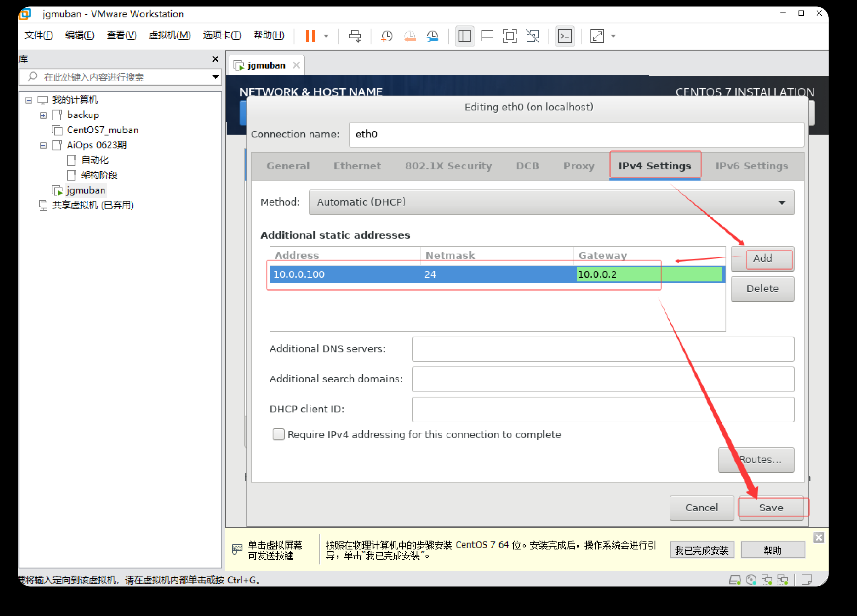857x616 pixels.
Task: Open the power options dropdown arrow
Action: coord(326,36)
